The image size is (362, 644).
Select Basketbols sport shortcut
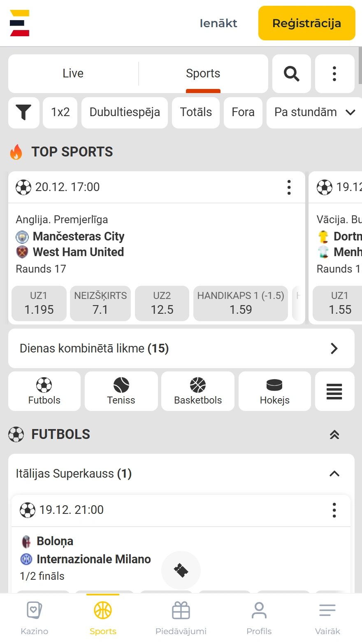pos(198,391)
